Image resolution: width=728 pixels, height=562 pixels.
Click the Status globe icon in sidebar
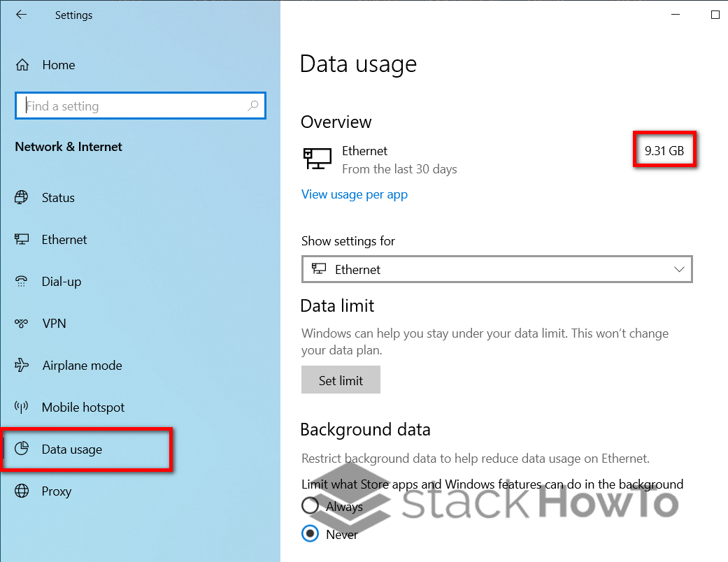click(x=22, y=198)
